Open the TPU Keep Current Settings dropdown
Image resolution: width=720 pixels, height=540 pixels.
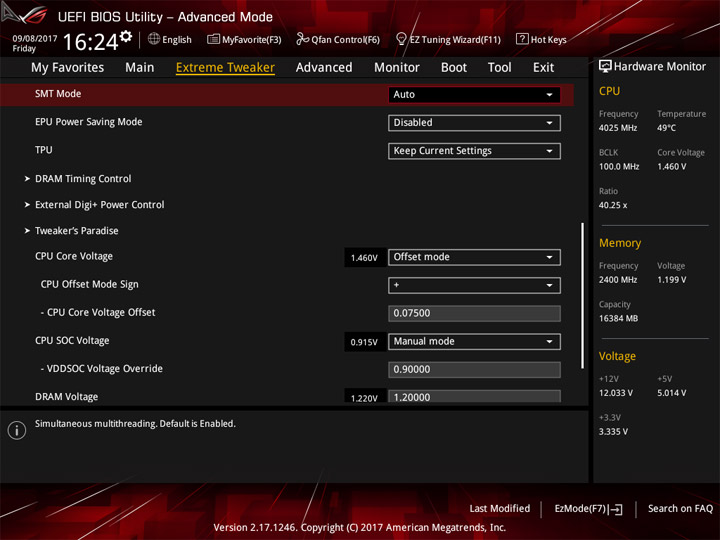click(x=474, y=151)
